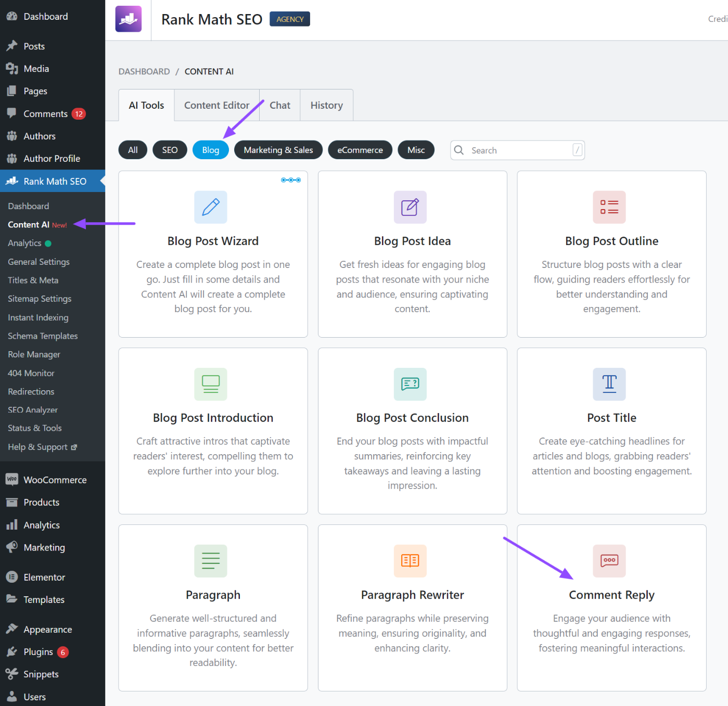The image size is (728, 706).
Task: Open the Author Profile menu item
Action: pos(53,158)
